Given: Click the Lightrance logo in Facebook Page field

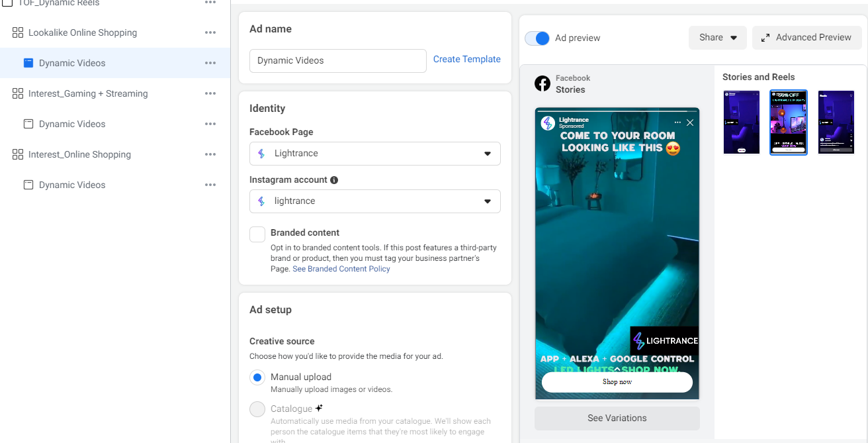Looking at the screenshot, I should (261, 154).
